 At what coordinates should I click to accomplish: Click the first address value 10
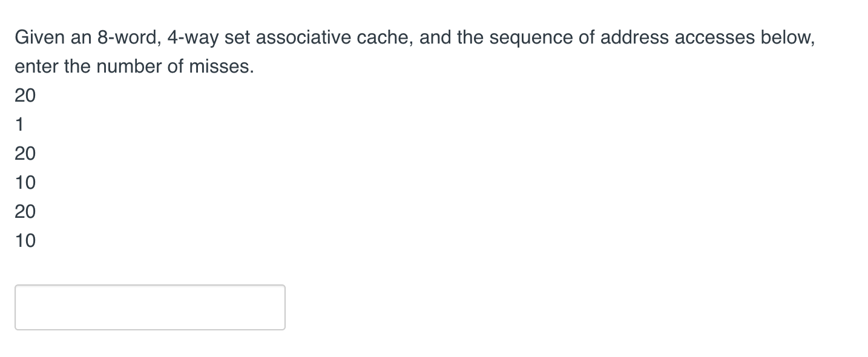[25, 182]
